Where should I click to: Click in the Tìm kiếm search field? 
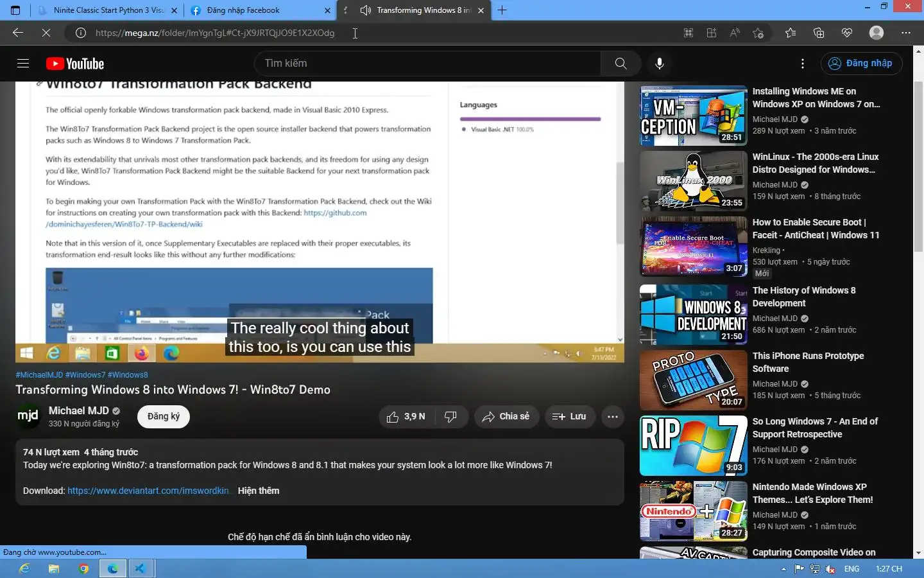[x=428, y=64]
